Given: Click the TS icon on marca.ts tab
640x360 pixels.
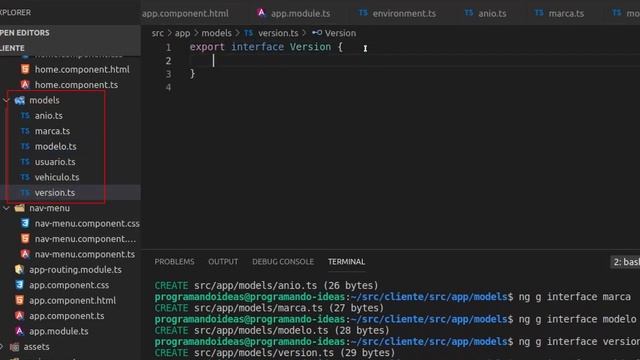Looking at the screenshot, I should pyautogui.click(x=539, y=13).
